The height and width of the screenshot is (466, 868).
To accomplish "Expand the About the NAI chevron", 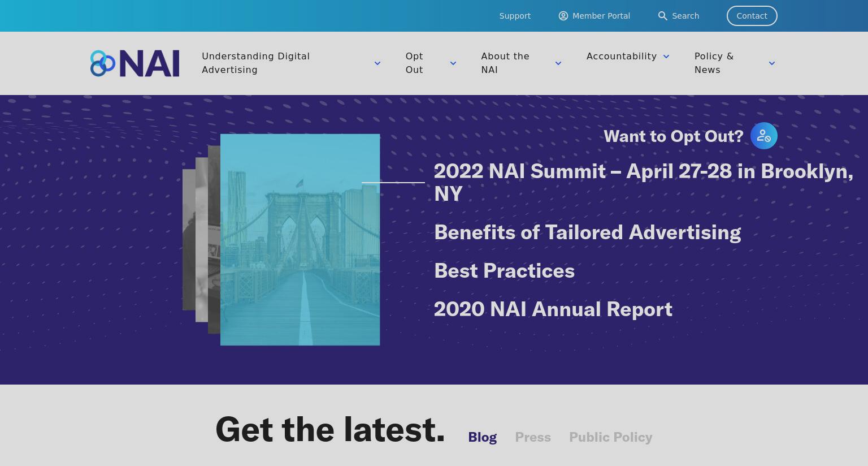I will tap(558, 63).
